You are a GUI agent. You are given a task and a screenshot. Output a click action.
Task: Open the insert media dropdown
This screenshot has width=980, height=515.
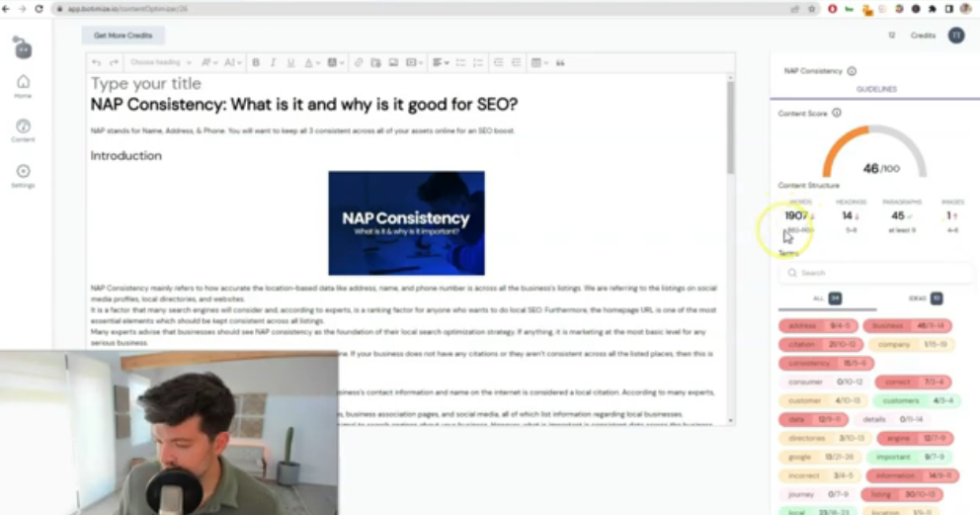coord(414,62)
